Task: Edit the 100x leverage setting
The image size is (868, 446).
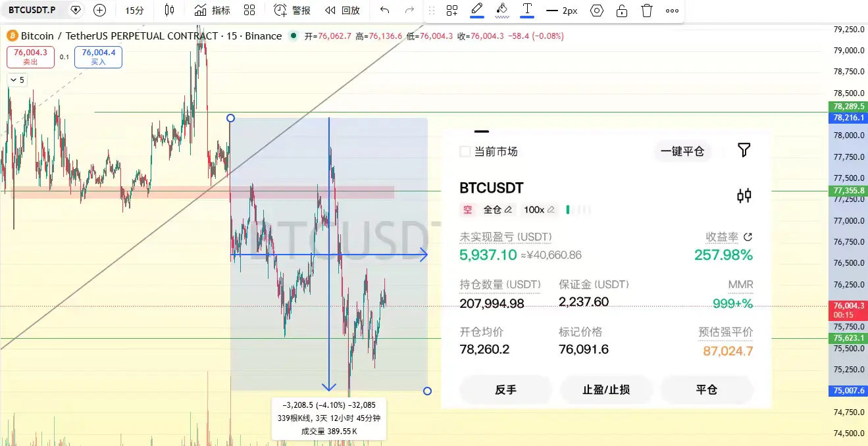Action: coord(539,210)
